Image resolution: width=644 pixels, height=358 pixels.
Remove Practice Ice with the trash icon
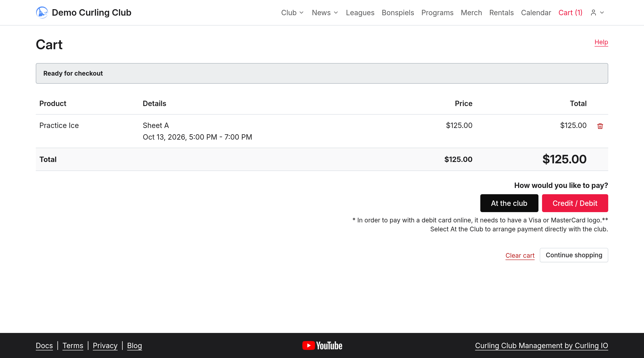(600, 126)
